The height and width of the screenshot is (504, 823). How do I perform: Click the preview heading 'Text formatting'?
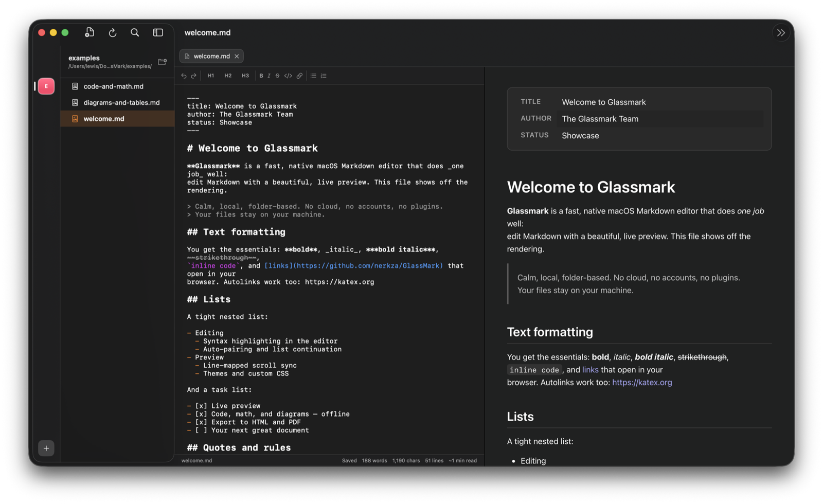(550, 332)
